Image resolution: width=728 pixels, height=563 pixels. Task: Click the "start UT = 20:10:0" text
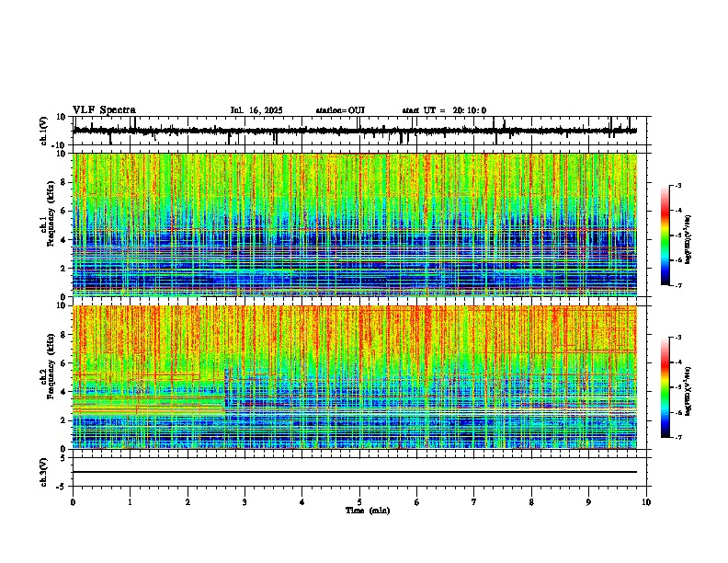[x=444, y=110]
